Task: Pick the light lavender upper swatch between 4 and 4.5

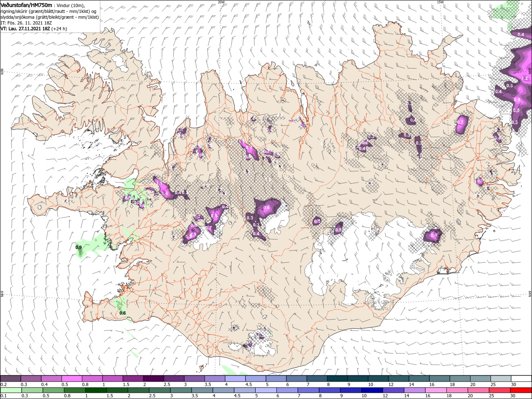Action: (235, 379)
